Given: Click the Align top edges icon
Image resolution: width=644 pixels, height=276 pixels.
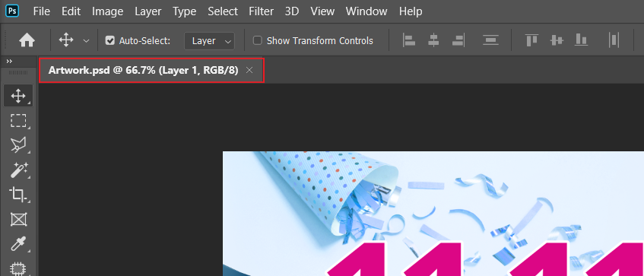Looking at the screenshot, I should (531, 40).
